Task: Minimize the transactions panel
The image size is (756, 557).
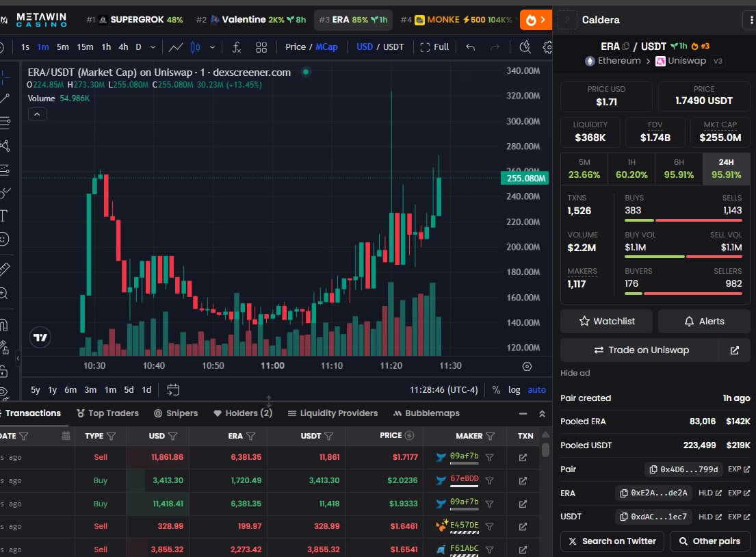Action: pyautogui.click(x=523, y=414)
